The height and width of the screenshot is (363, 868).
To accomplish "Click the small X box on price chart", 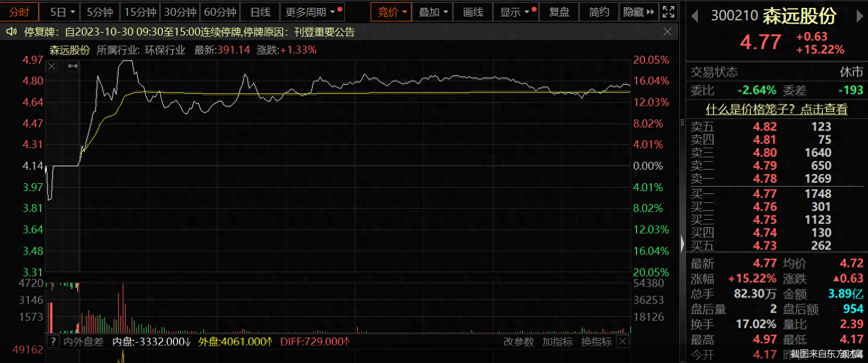I will 52,67.
